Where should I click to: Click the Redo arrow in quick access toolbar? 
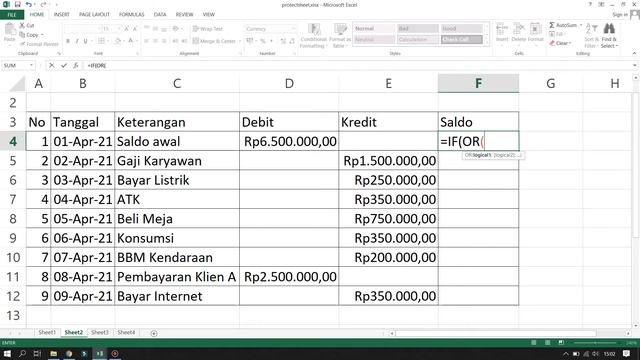coord(43,4)
